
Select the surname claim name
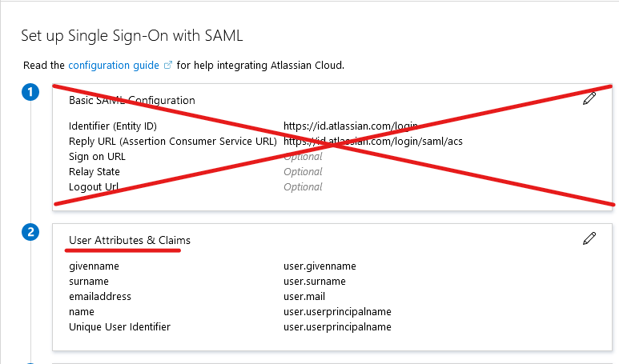pyautogui.click(x=89, y=282)
